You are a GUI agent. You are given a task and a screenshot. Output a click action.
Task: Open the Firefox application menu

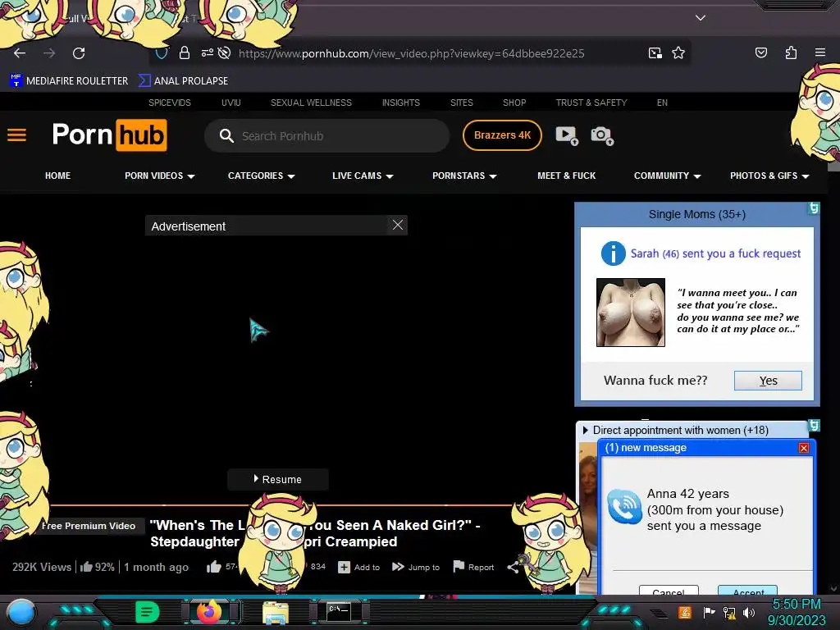tap(820, 52)
